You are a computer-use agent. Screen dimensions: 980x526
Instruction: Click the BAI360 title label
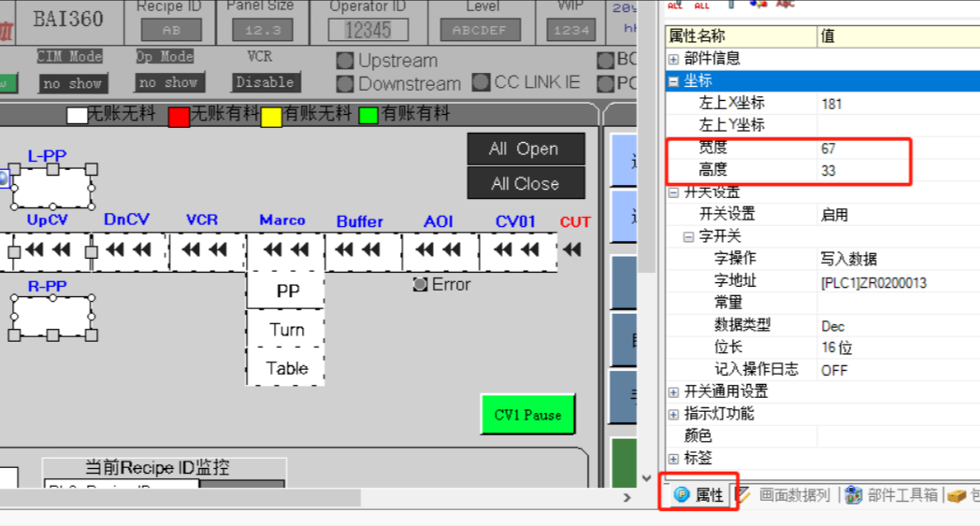click(68, 20)
